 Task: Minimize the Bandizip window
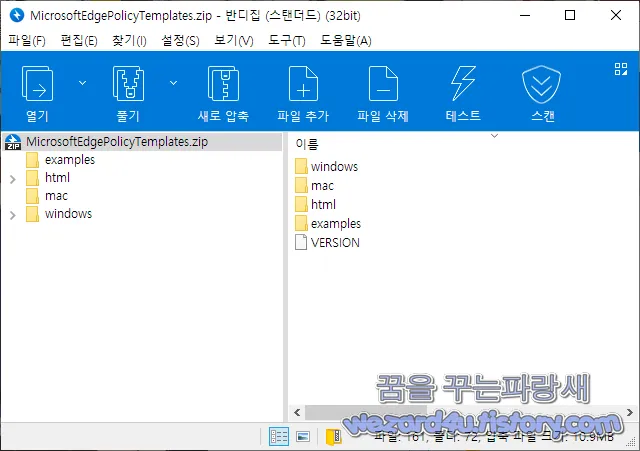pyautogui.click(x=525, y=16)
